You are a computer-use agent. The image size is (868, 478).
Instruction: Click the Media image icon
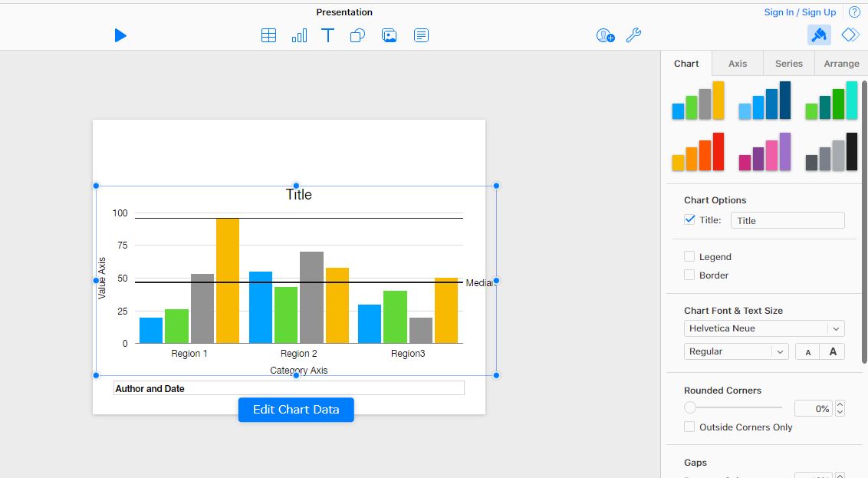[x=390, y=35]
